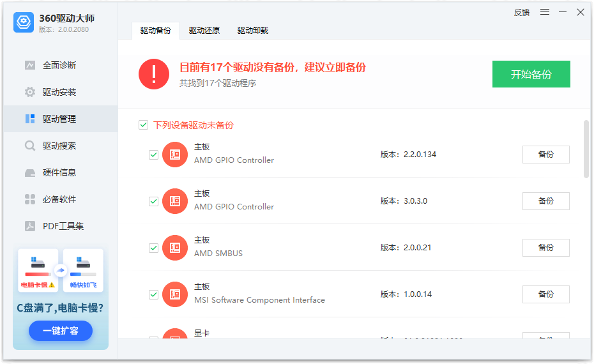Open the hamburger main menu icon
This screenshot has height=364, width=594.
point(545,12)
